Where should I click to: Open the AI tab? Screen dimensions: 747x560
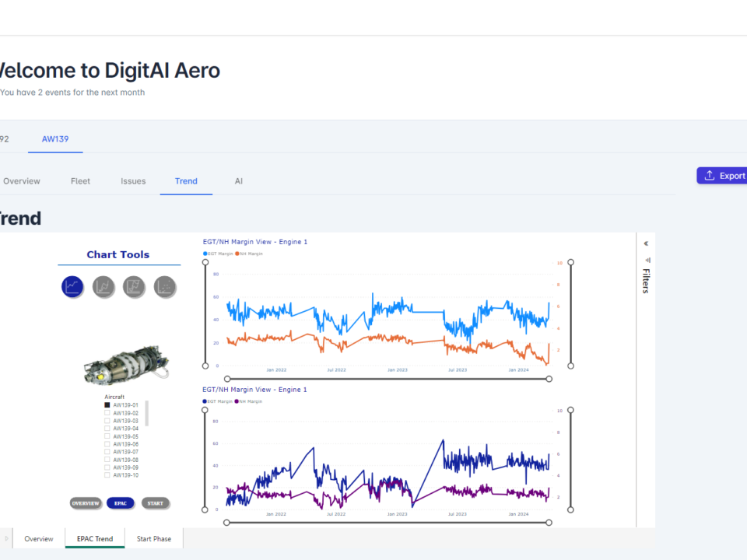(x=239, y=181)
